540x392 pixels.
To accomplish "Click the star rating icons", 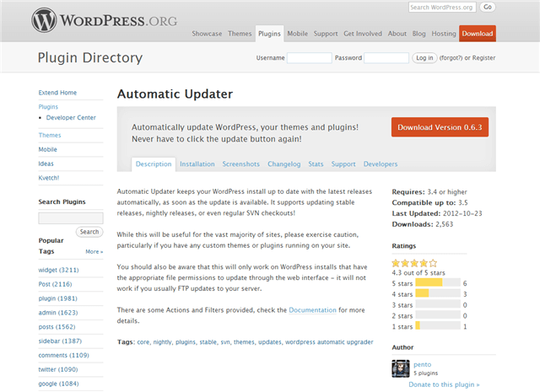I will [x=414, y=262].
